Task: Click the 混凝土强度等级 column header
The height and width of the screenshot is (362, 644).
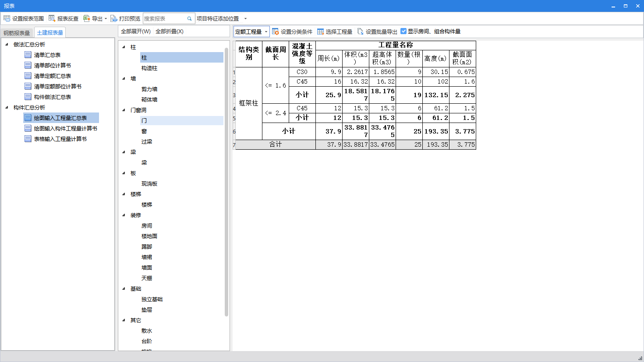Action: [x=302, y=54]
